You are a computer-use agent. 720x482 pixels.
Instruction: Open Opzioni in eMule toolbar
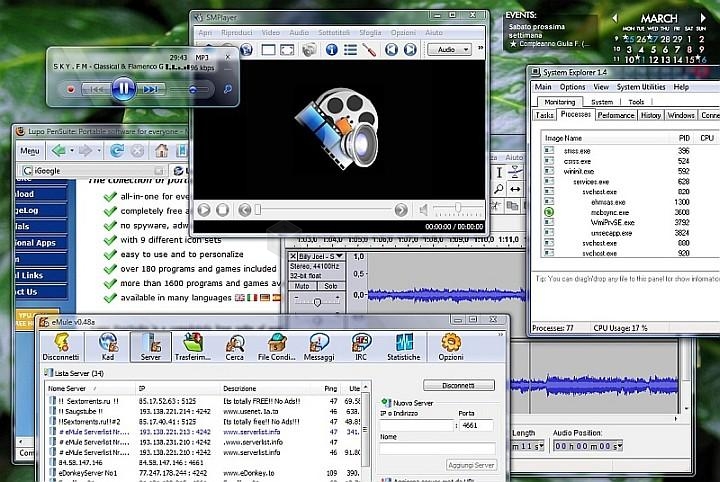(451, 347)
